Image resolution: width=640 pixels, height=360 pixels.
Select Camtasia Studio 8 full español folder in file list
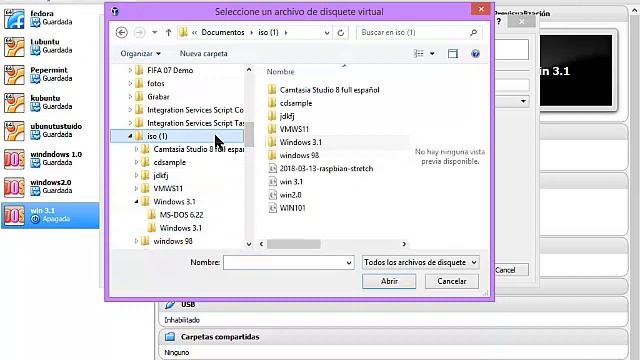(x=329, y=90)
